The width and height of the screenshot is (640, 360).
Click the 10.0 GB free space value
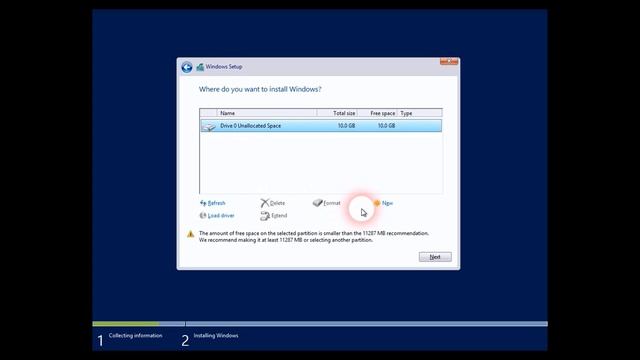tap(386, 126)
